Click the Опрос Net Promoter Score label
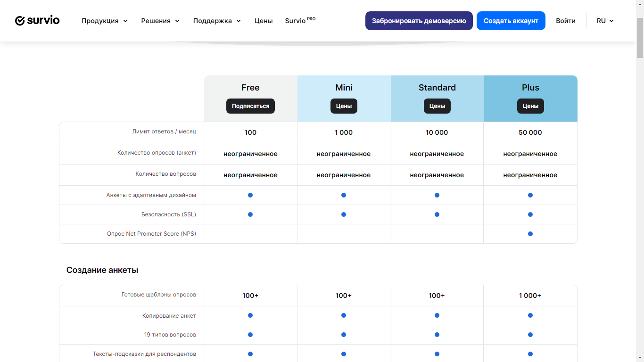This screenshot has width=644, height=362. [x=151, y=234]
